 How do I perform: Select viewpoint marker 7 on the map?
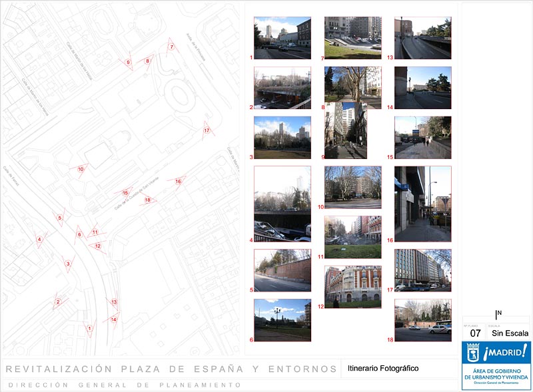[171, 47]
